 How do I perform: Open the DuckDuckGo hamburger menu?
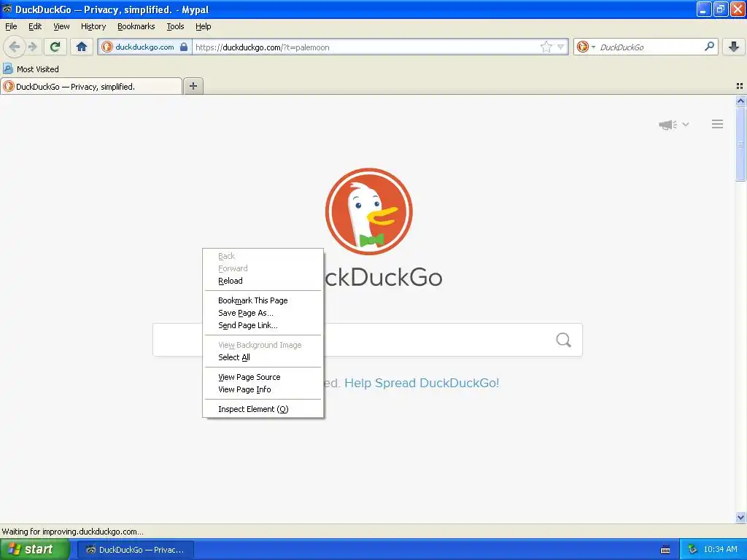[718, 124]
